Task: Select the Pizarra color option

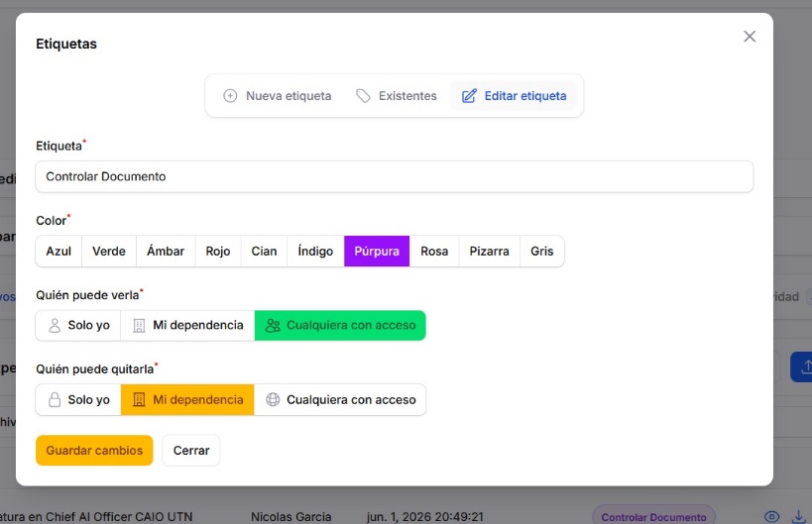Action: tap(490, 252)
